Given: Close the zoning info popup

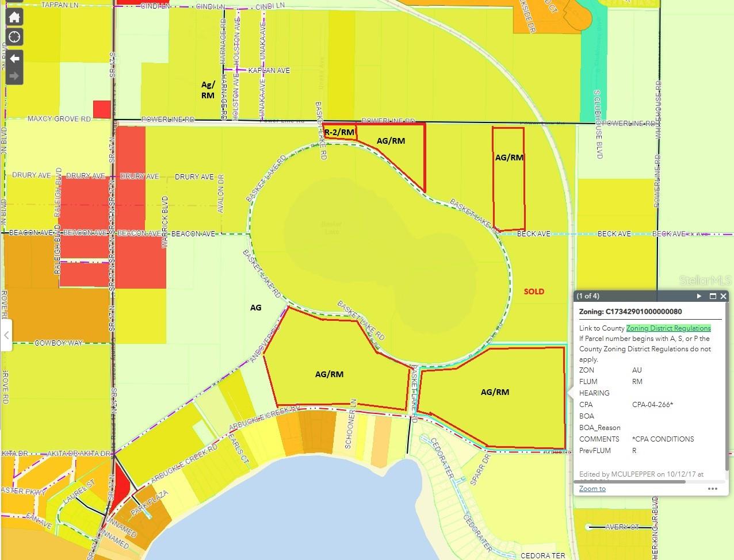Looking at the screenshot, I should click(x=723, y=296).
